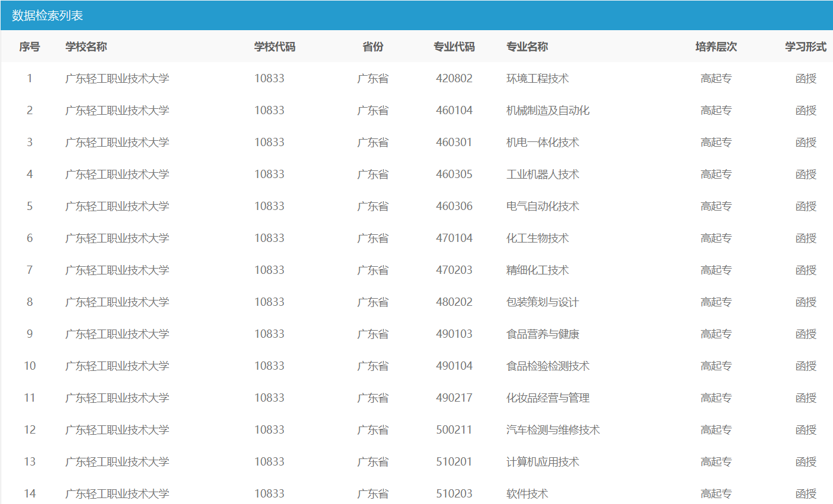Select major name 包装策划与设计
833x504 pixels.
(x=543, y=302)
